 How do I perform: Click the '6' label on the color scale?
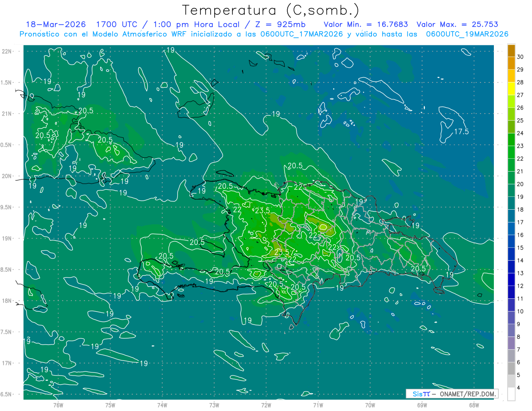point(520,363)
